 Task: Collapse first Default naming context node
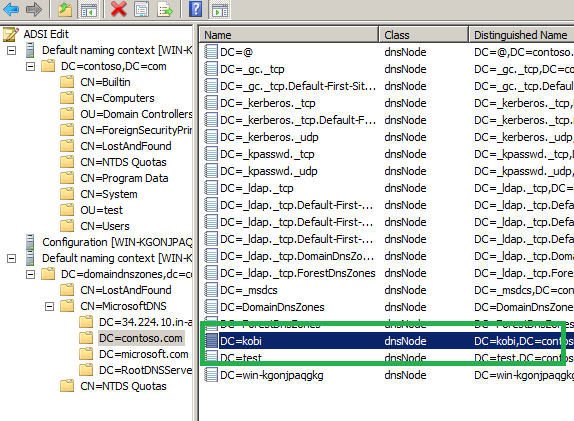(12, 50)
